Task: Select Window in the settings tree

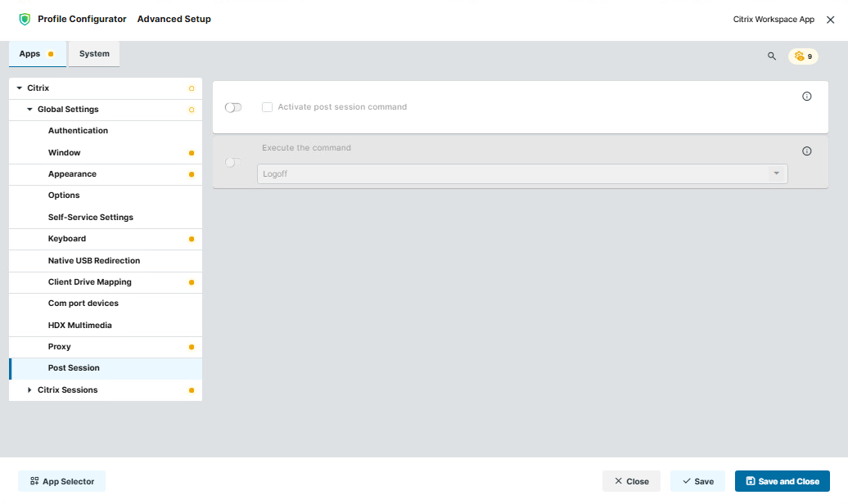Action: click(x=106, y=153)
